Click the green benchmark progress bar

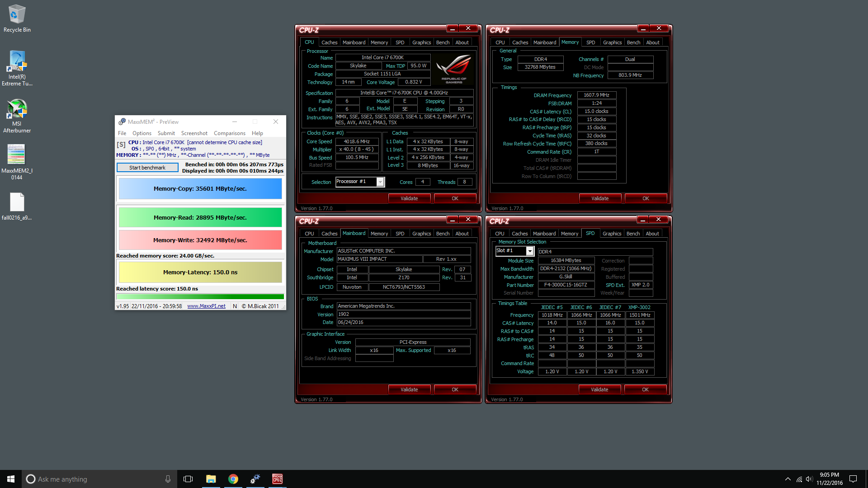point(200,297)
